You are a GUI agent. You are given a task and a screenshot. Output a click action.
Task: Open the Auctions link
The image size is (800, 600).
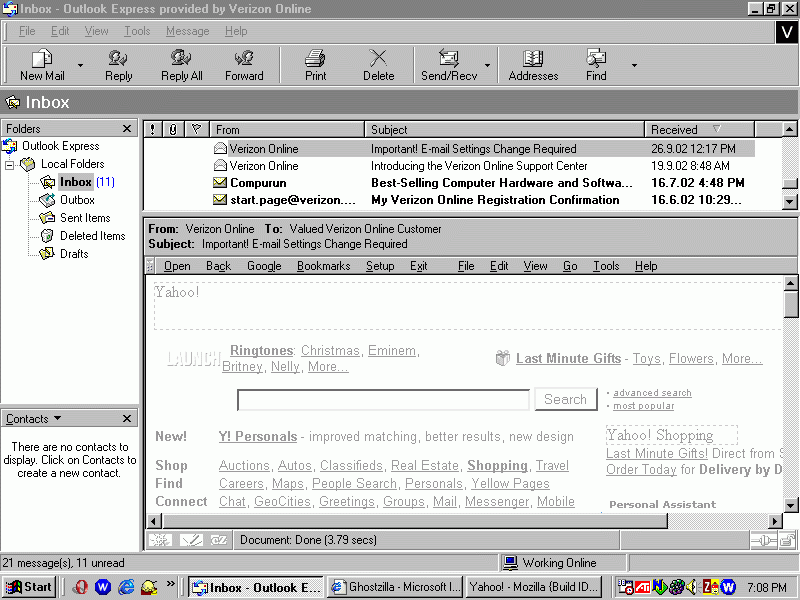[x=244, y=466]
